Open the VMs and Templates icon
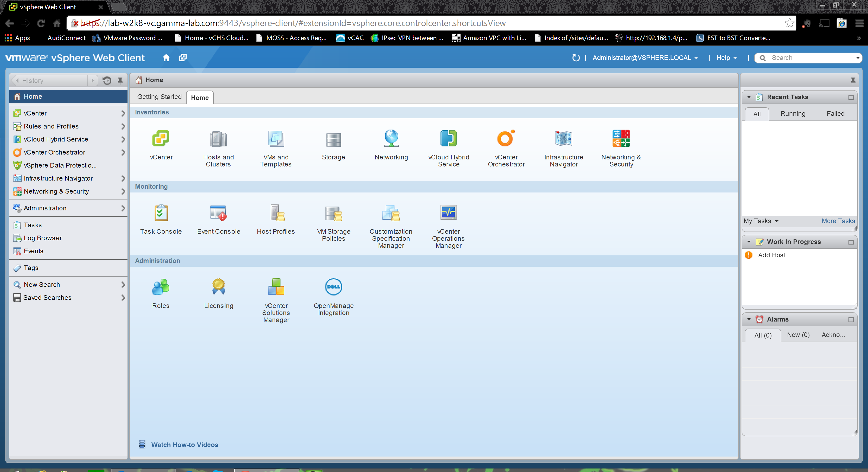This screenshot has height=472, width=868. click(x=276, y=139)
